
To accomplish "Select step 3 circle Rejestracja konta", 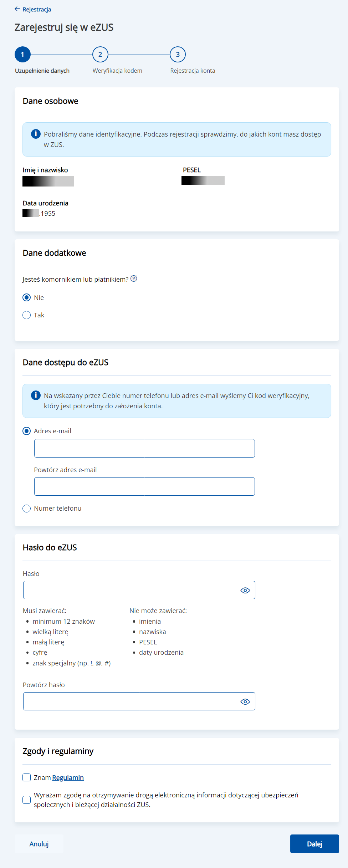I will tap(178, 55).
